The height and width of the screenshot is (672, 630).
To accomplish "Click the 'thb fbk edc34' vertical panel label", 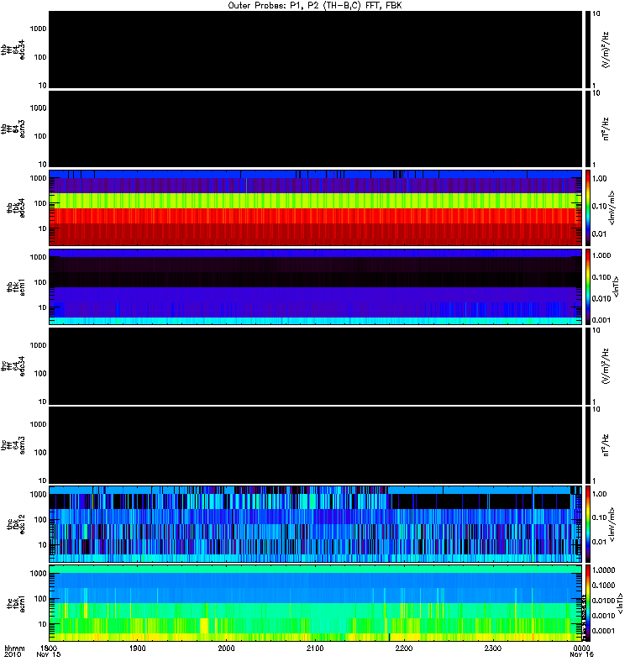I will [x=15, y=207].
